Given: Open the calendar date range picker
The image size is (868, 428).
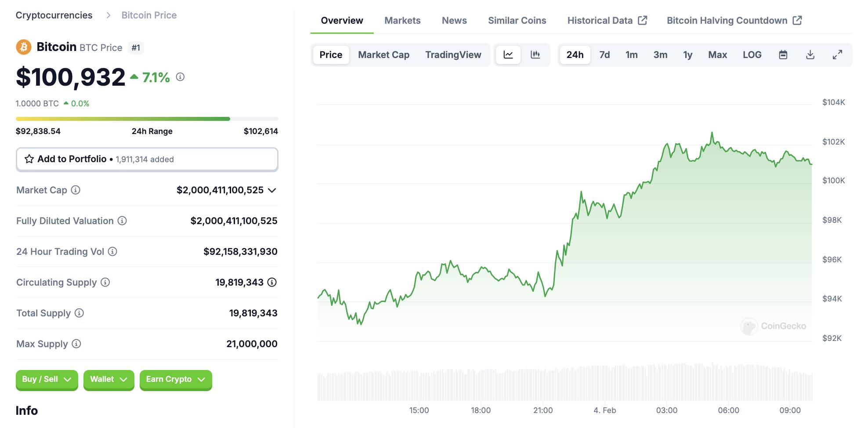Looking at the screenshot, I should click(x=783, y=55).
